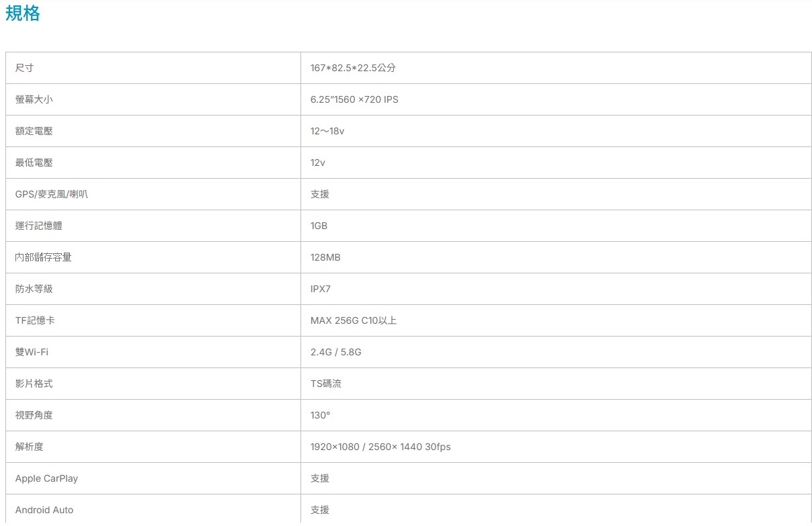Screen dimensions: 812x526
Task: Click the GPS/麥克風/喇叭 label
Action: [x=52, y=194]
